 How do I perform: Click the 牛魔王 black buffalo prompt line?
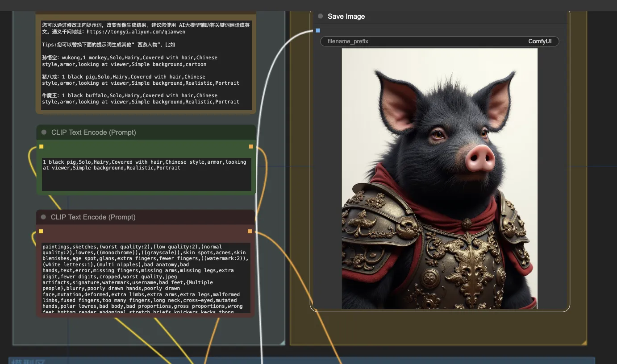coord(141,99)
